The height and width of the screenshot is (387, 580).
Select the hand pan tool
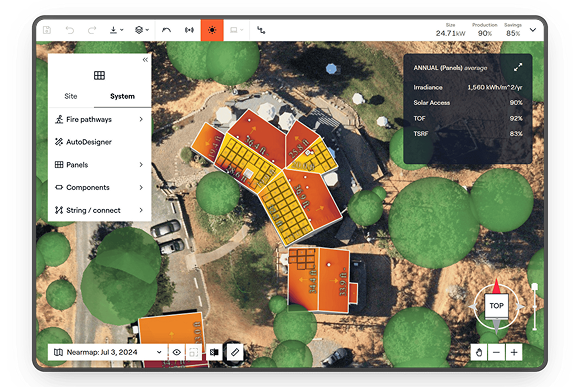pyautogui.click(x=479, y=352)
